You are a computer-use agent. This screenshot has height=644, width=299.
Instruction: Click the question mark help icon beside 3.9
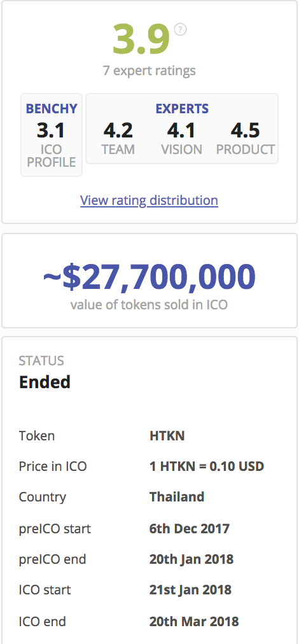click(180, 29)
